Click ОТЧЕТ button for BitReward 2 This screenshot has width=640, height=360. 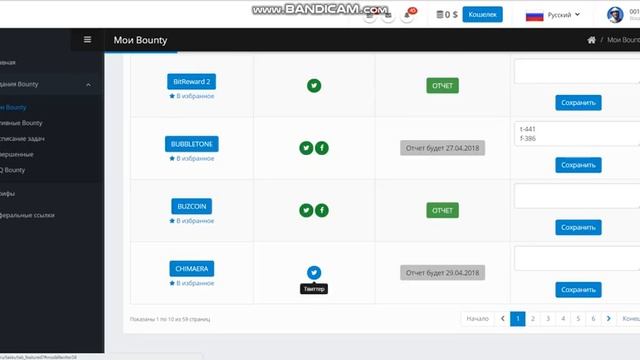442,86
